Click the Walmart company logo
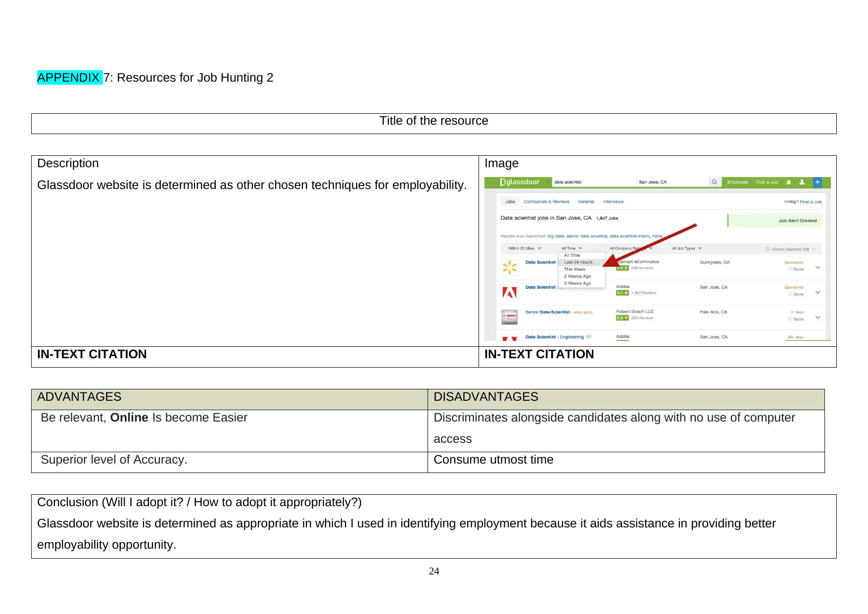 [510, 268]
